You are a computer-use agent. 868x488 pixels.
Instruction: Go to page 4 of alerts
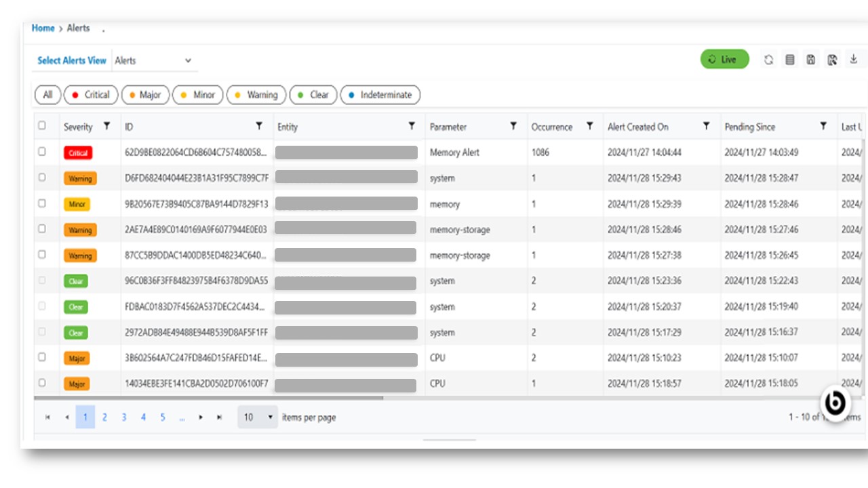click(x=143, y=418)
